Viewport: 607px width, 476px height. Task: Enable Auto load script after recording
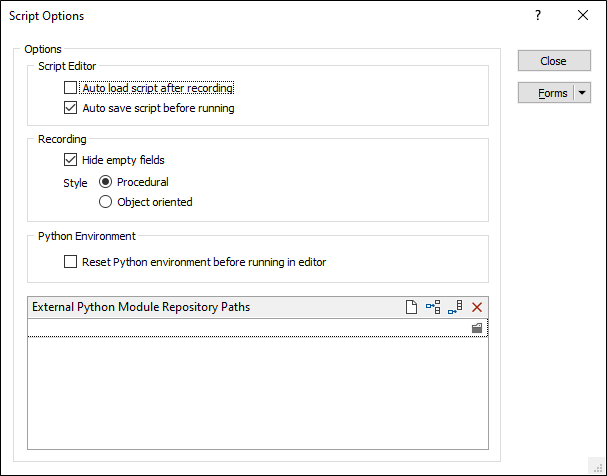pyautogui.click(x=70, y=88)
